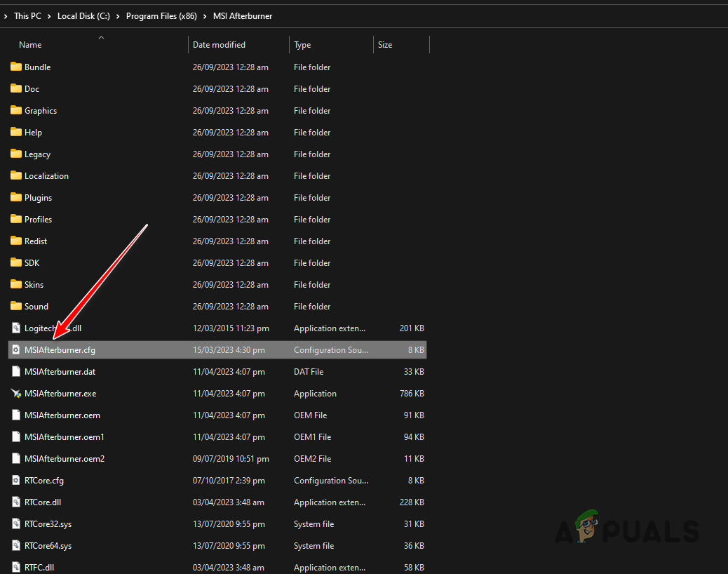The height and width of the screenshot is (574, 728).
Task: Select the MSIAfterburner.oem1 file name
Action: (65, 437)
